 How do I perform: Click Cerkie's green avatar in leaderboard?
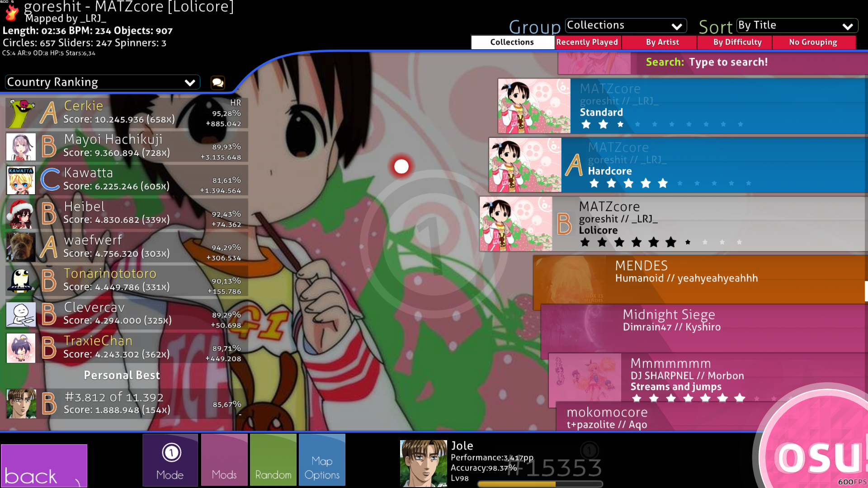point(21,113)
